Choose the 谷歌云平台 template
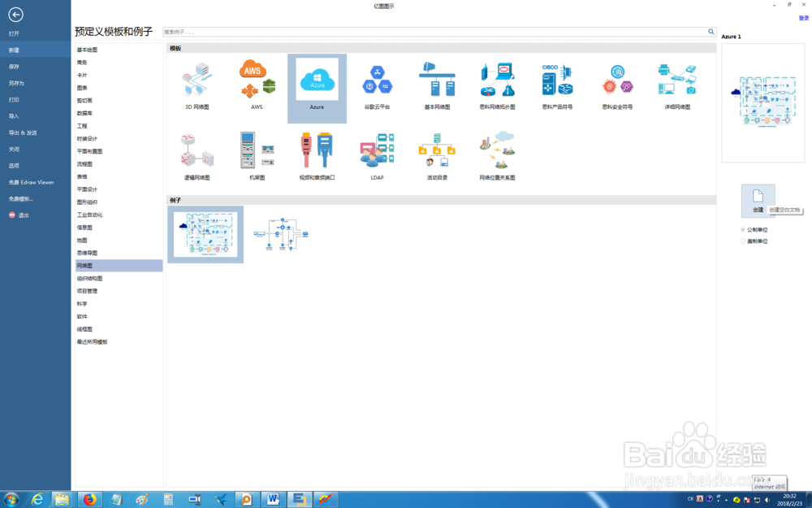812x508 pixels. (377, 86)
